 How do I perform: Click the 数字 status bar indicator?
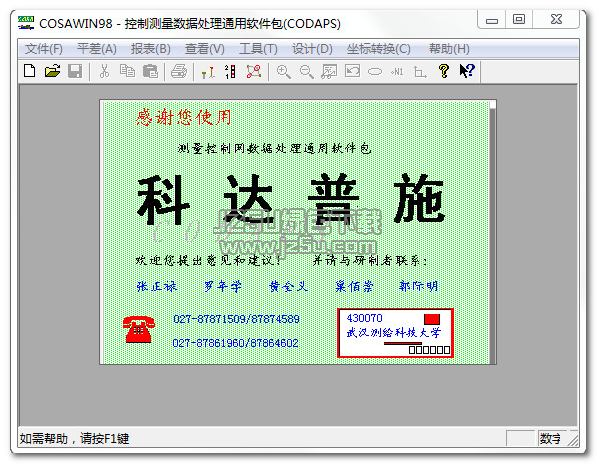click(x=550, y=438)
